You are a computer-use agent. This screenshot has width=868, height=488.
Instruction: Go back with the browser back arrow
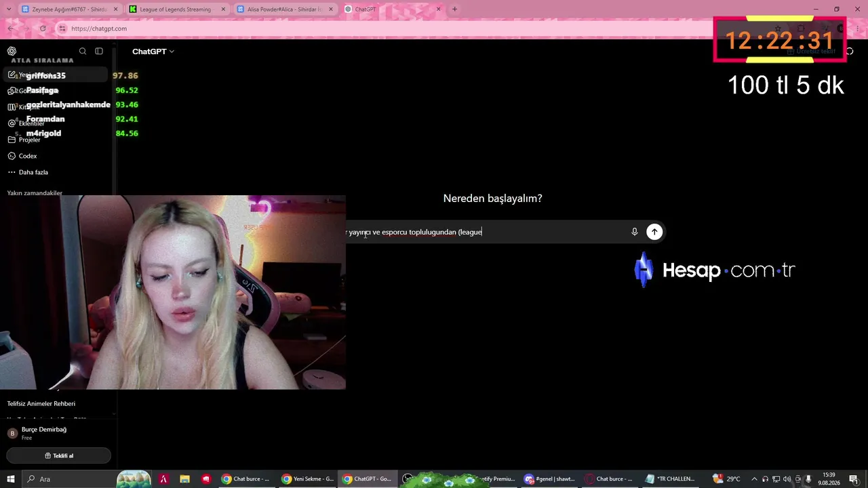(12, 28)
